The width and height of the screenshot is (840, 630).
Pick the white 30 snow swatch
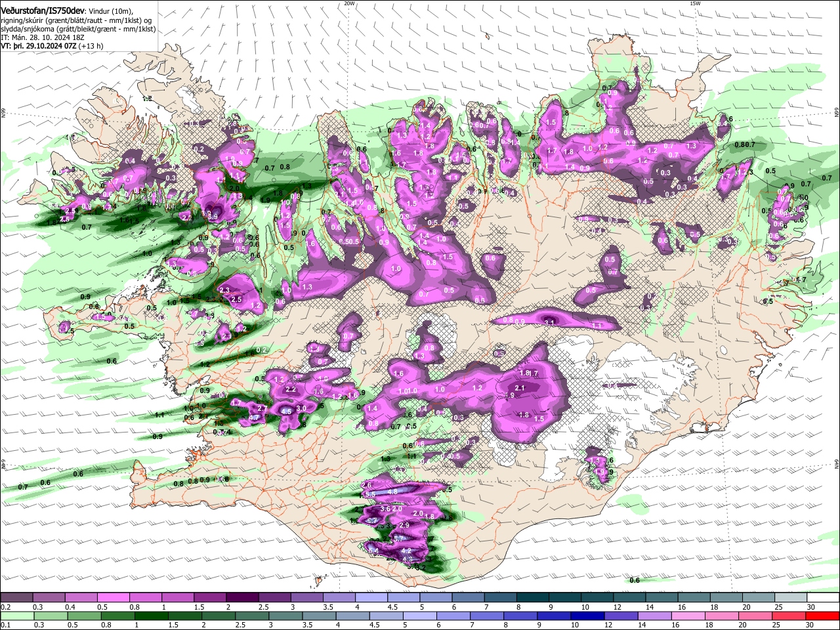coord(824,598)
